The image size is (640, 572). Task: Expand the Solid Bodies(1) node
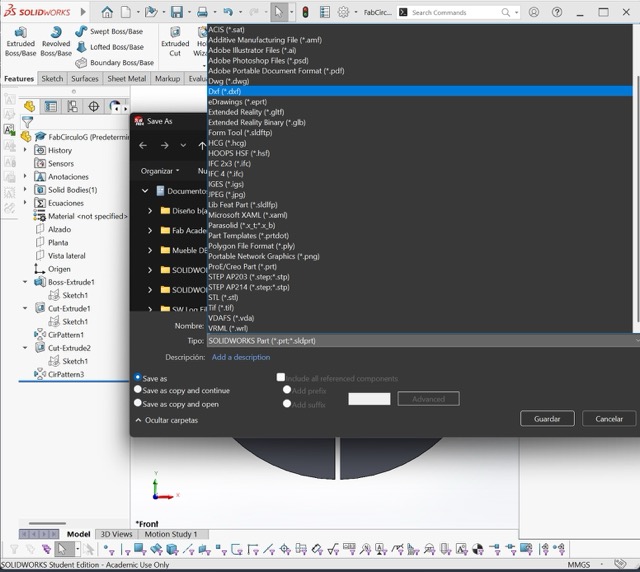point(25,189)
